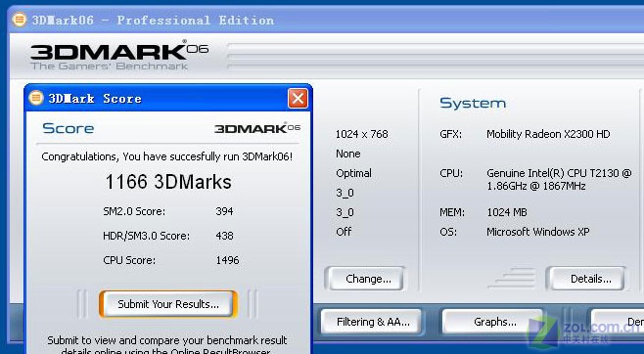Click the Optimal setting value
644x354 pixels.
(353, 173)
